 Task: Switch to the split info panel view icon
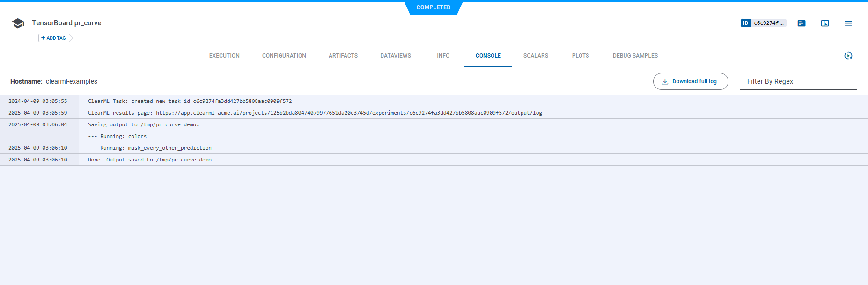(x=825, y=23)
